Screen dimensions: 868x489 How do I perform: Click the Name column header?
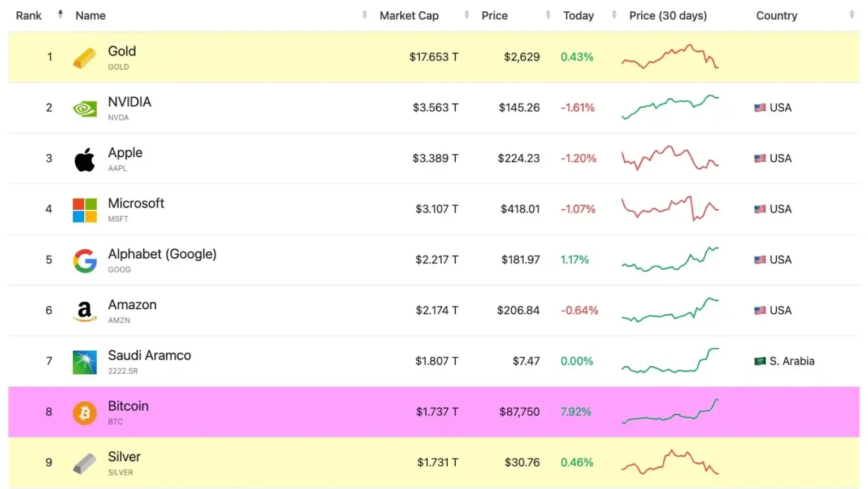(x=90, y=16)
